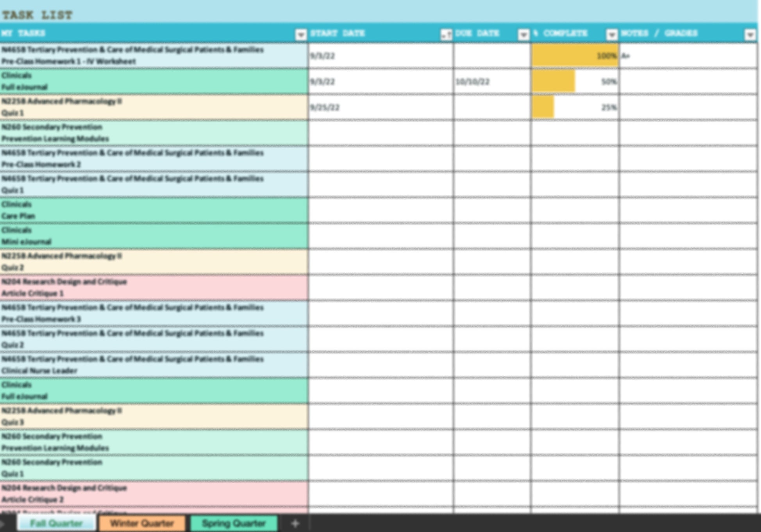The image size is (761, 532).
Task: Click the add new sheet plus icon
Action: pyautogui.click(x=295, y=523)
